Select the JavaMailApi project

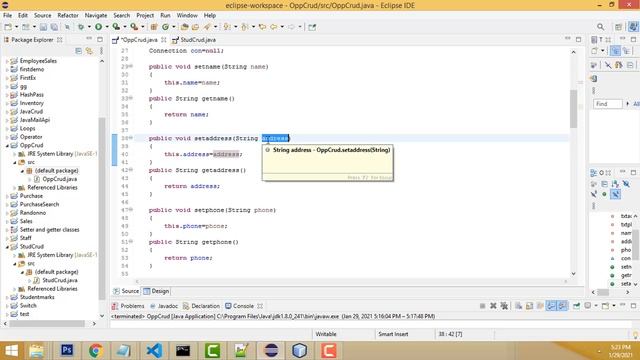35,120
